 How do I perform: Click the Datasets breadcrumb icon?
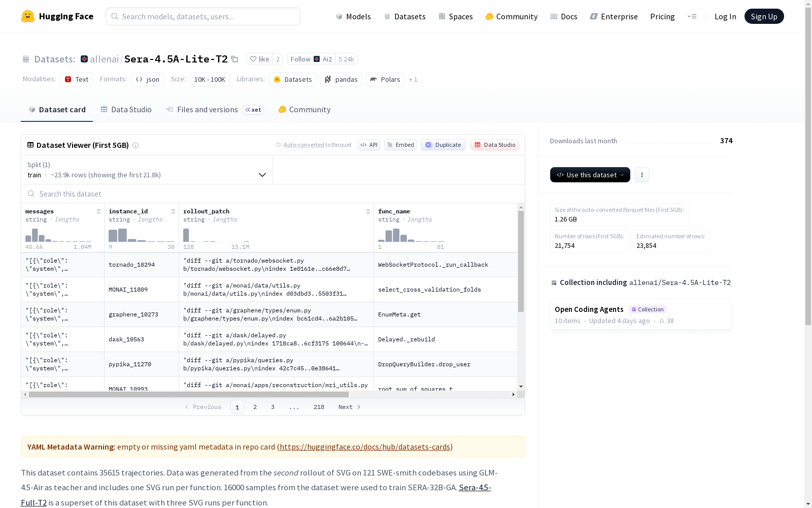[26, 59]
